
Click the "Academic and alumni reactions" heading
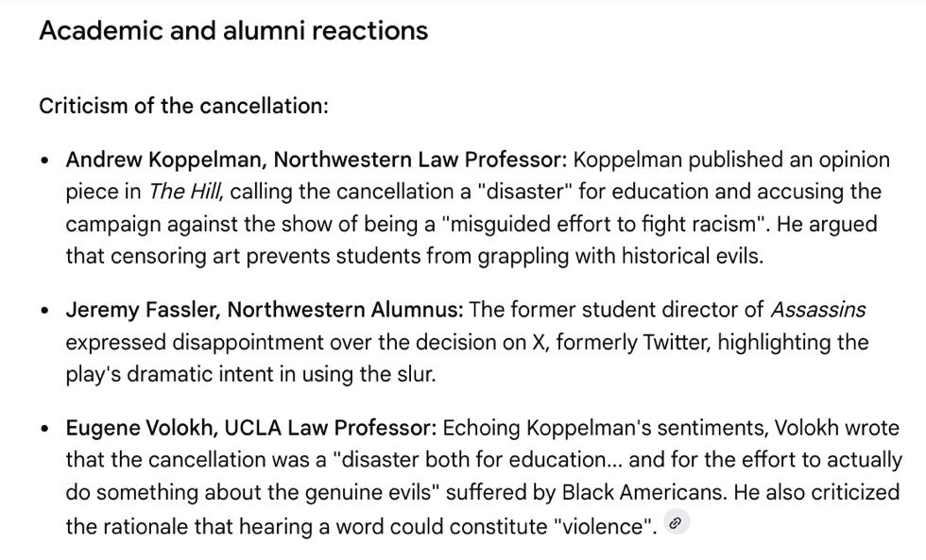point(233,30)
